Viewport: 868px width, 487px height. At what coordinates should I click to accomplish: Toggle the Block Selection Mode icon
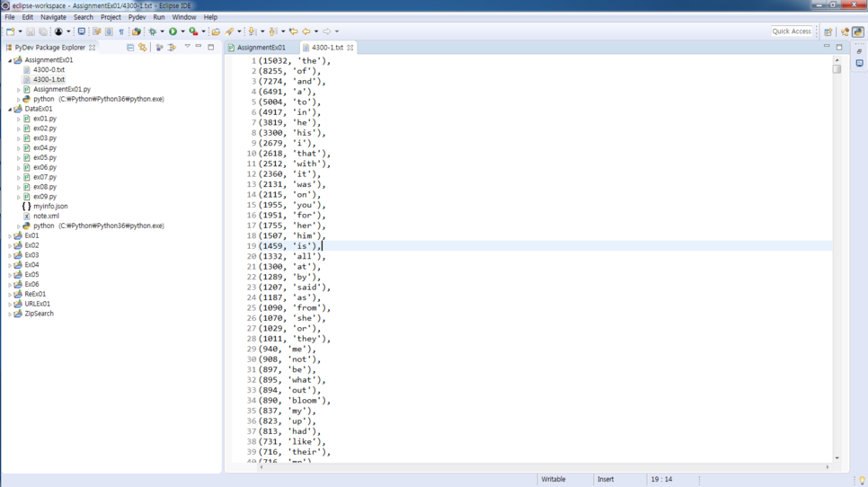pyautogui.click(x=109, y=31)
